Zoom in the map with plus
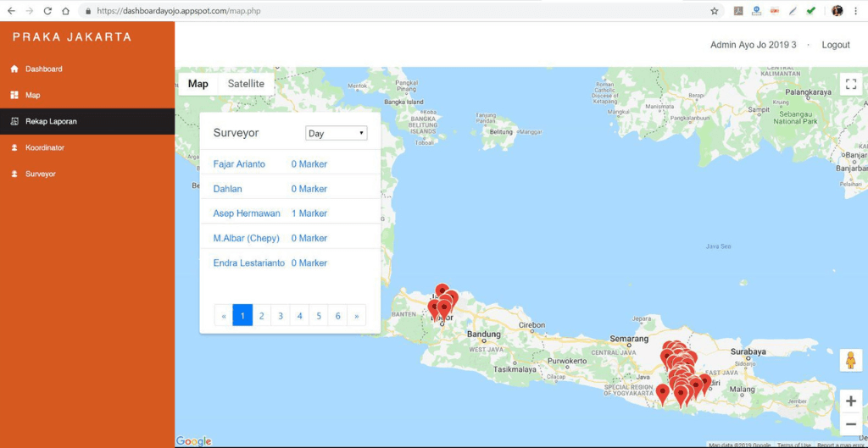The image size is (868, 448). pos(851,401)
